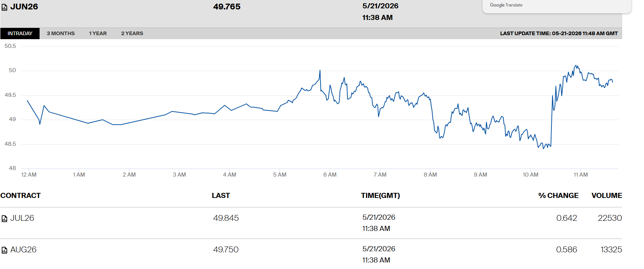Click the AUG26 volume 13325

(x=611, y=249)
